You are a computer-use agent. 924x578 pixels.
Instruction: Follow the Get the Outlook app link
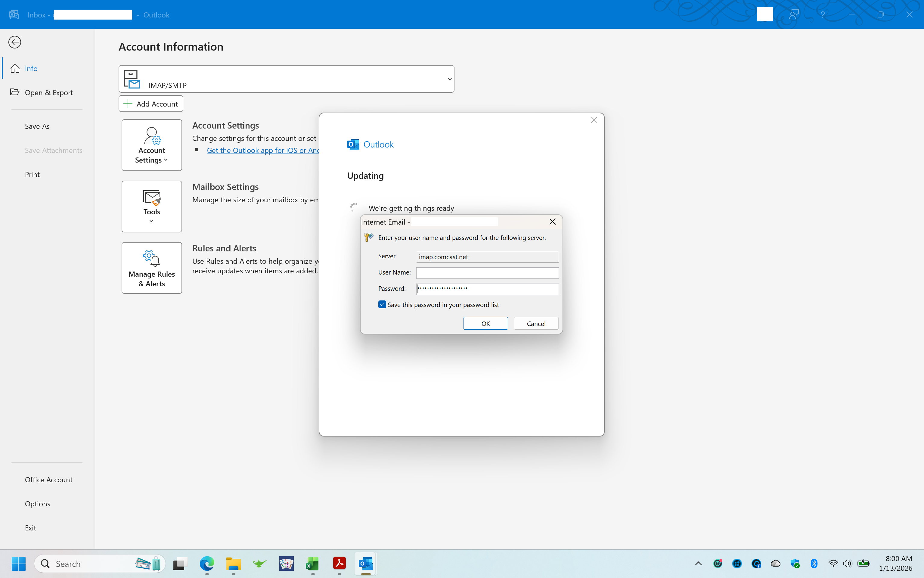[x=263, y=150]
